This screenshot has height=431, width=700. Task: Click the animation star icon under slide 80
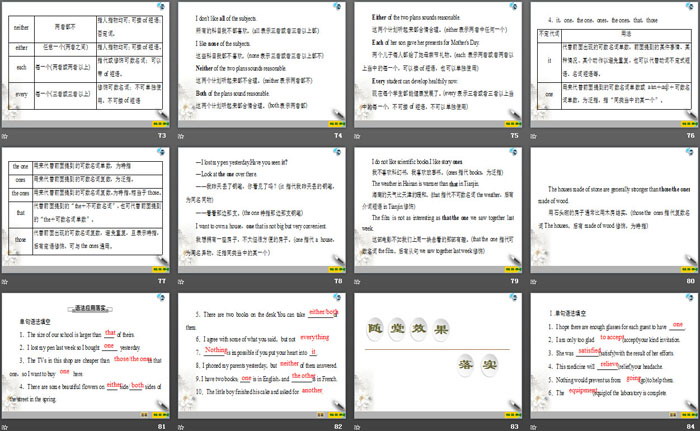[533, 281]
